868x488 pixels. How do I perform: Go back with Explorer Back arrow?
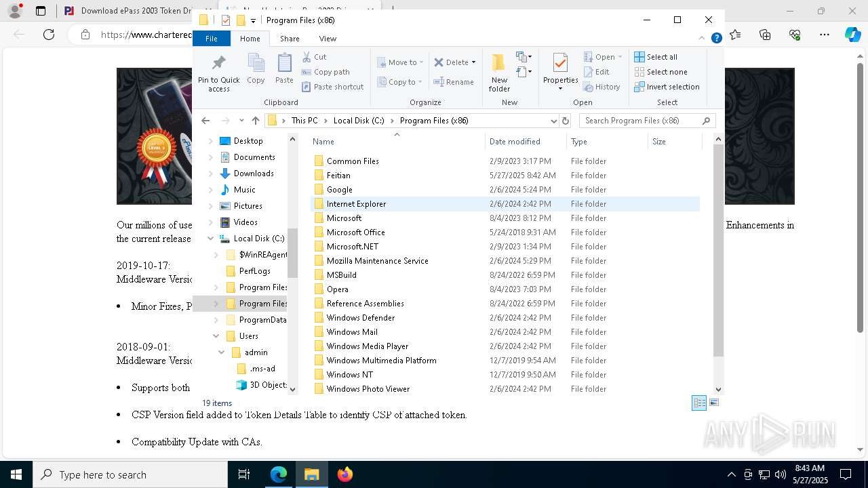pos(205,121)
